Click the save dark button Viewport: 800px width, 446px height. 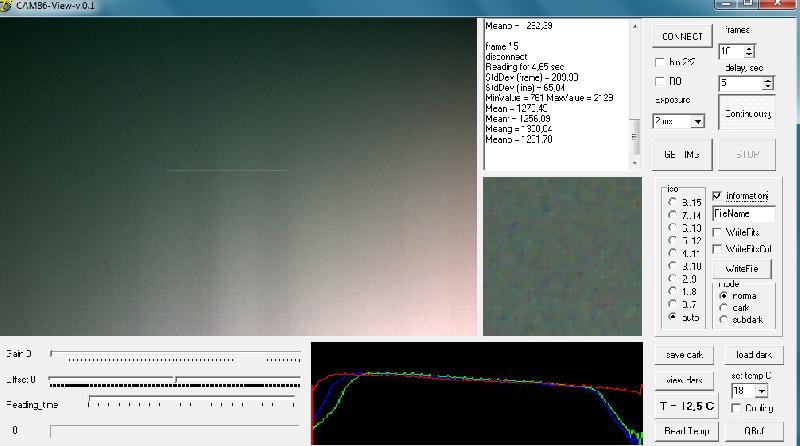[x=684, y=355]
